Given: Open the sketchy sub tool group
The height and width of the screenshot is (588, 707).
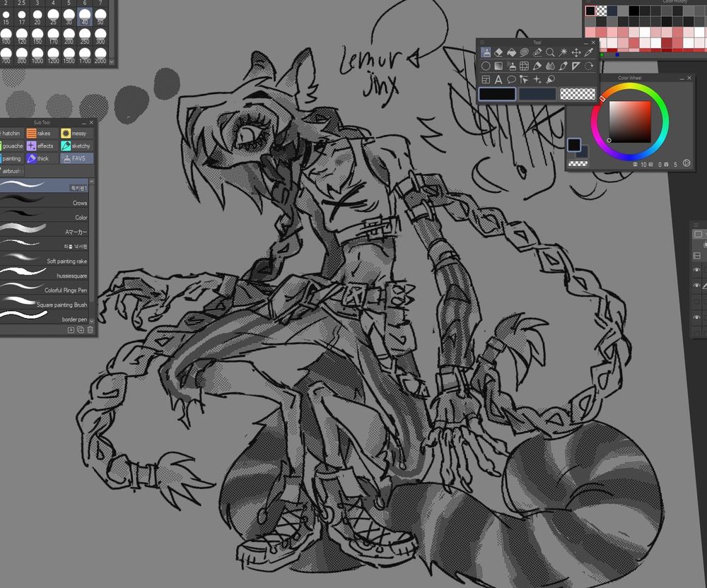Looking at the screenshot, I should click(x=77, y=146).
